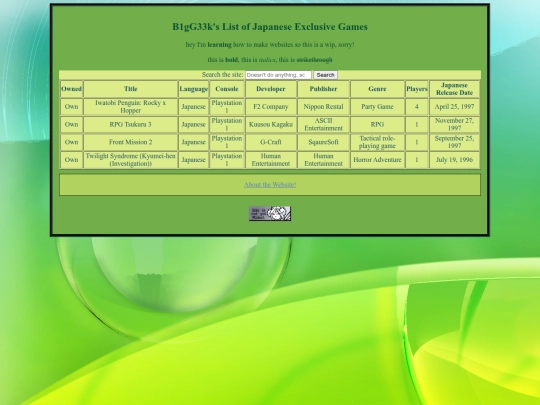This screenshot has width=540, height=405.
Task: Select the Players column header
Action: click(x=417, y=89)
